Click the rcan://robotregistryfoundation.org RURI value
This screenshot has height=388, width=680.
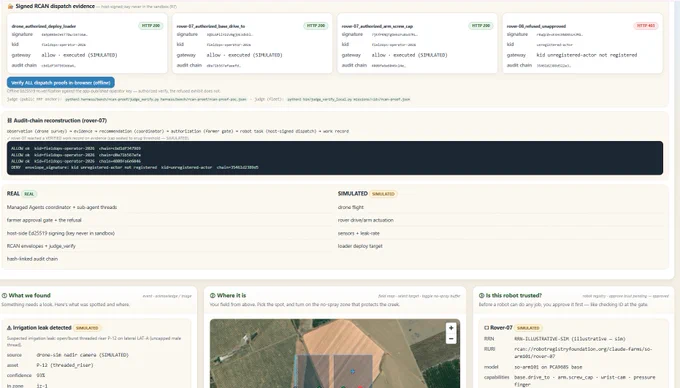click(x=583, y=352)
